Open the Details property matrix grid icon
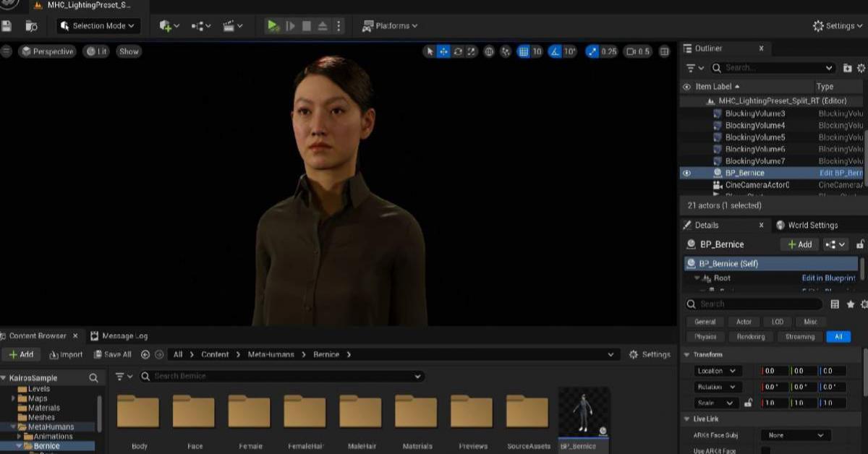The width and height of the screenshot is (868, 454). (835, 304)
